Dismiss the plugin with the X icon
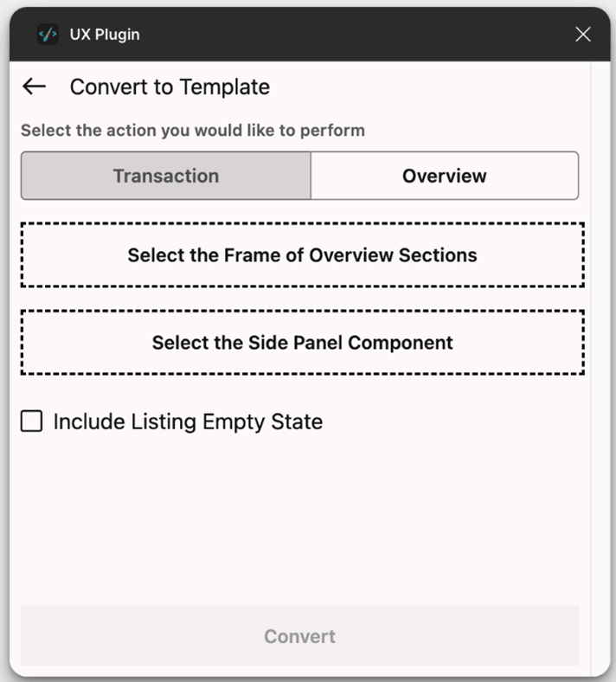This screenshot has width=616, height=682. 583,35
